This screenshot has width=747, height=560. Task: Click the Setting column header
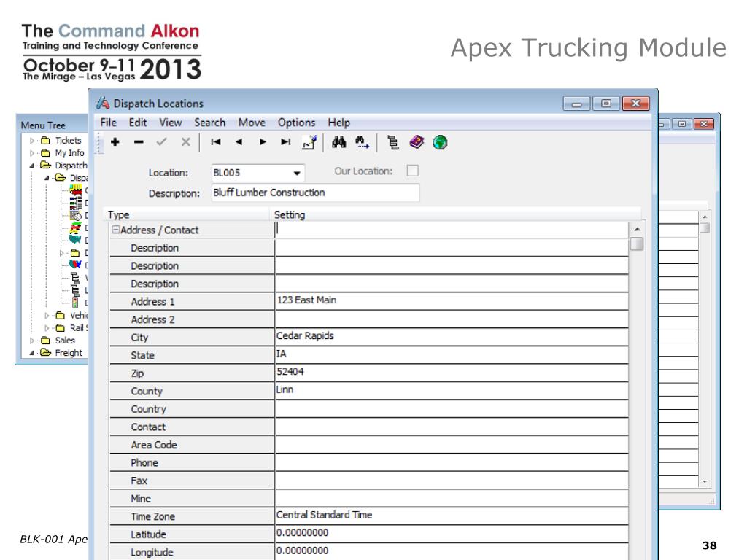455,215
